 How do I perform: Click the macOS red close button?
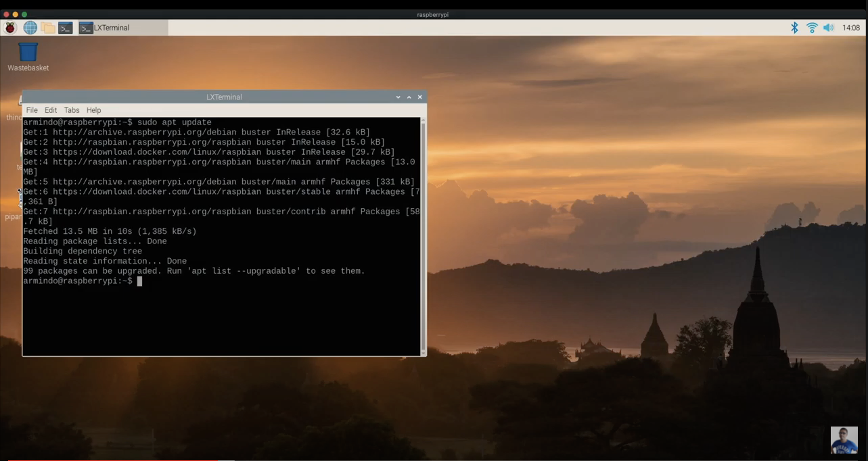pos(6,14)
